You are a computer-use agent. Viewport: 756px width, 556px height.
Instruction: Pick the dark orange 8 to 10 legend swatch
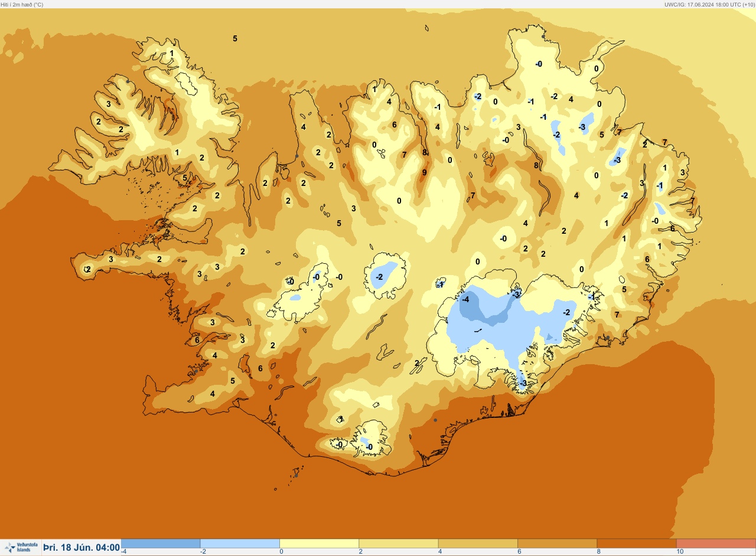[636, 543]
